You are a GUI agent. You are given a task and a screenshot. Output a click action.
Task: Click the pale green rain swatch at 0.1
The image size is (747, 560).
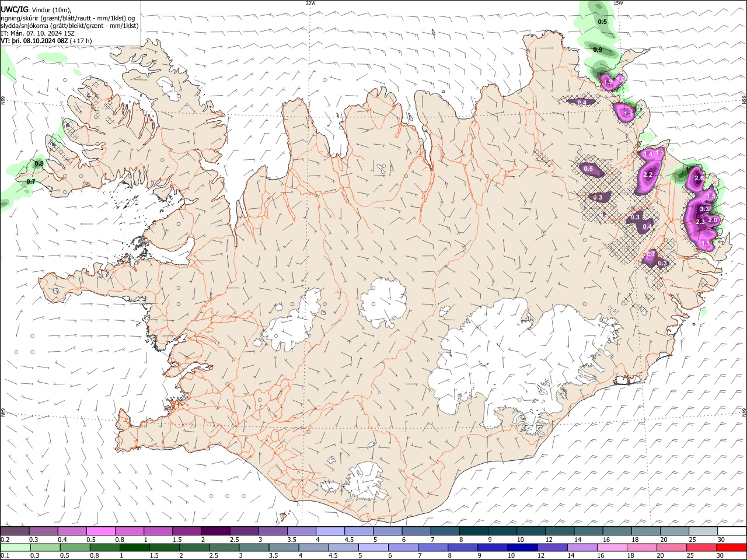pos(15,547)
